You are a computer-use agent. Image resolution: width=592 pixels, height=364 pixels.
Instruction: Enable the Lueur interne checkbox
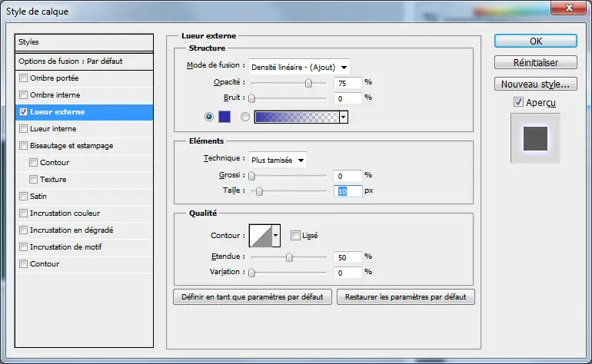[23, 128]
